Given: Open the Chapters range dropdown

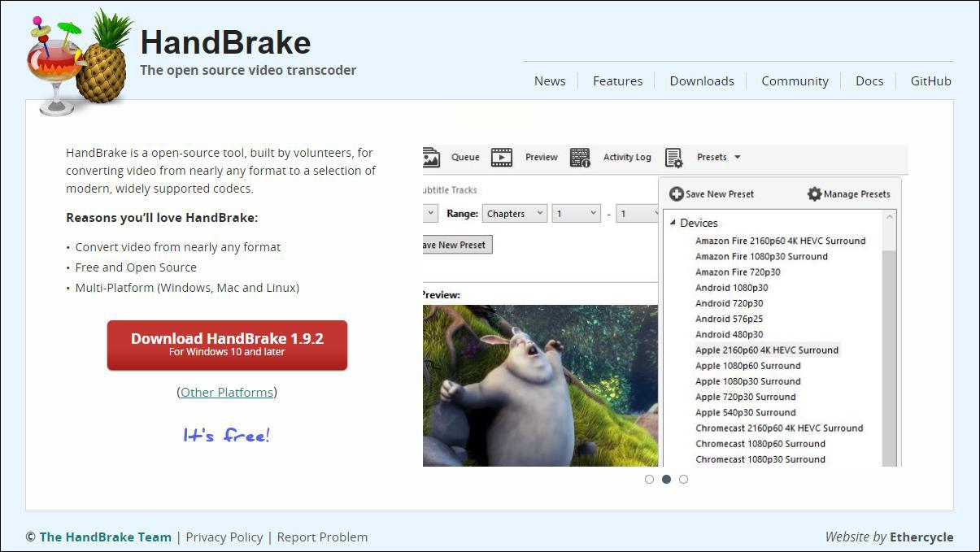Looking at the screenshot, I should 515,214.
